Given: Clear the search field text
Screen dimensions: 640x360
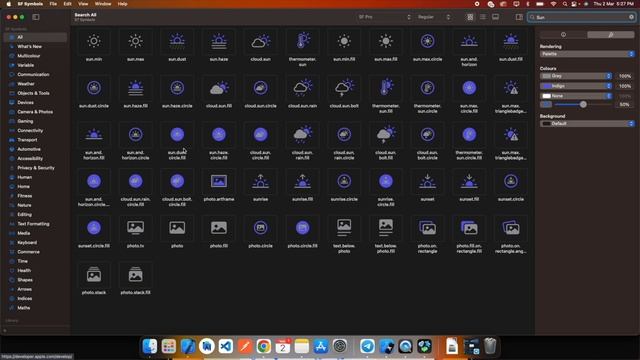Looking at the screenshot, I should [631, 17].
